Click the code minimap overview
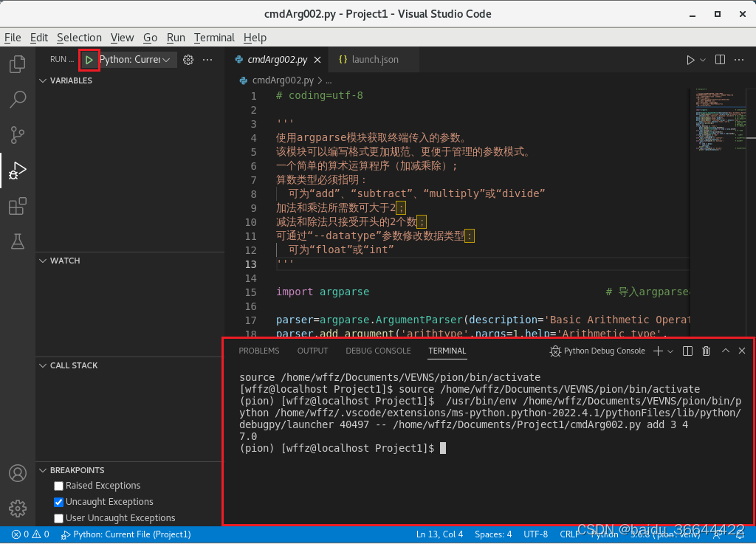756x544 pixels. [721, 120]
